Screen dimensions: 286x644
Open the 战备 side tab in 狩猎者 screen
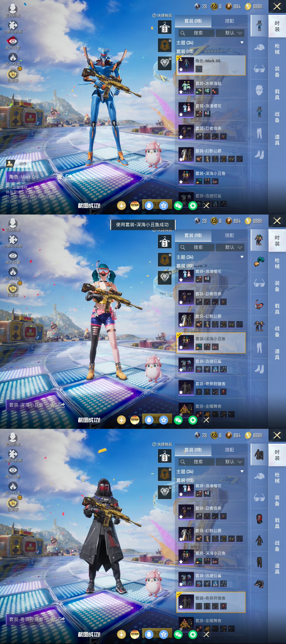click(x=277, y=546)
